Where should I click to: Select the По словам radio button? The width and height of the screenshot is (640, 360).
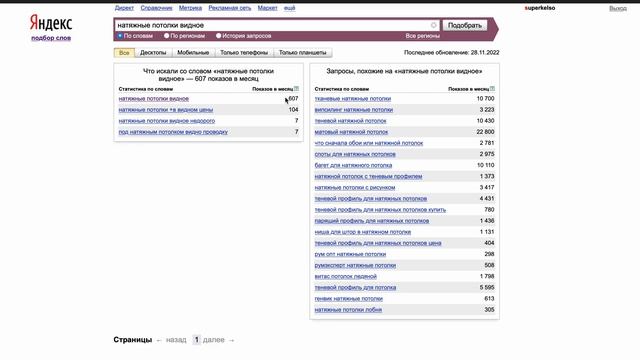[x=120, y=36]
